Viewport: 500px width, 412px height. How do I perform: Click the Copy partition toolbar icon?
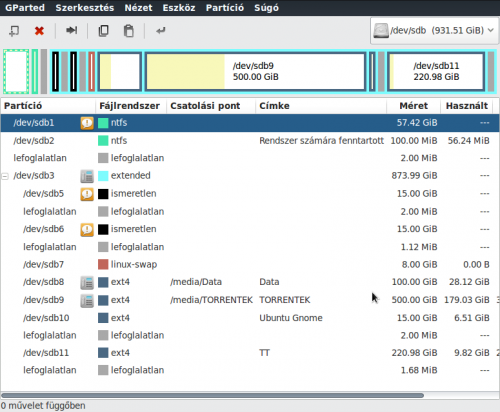pos(103,31)
